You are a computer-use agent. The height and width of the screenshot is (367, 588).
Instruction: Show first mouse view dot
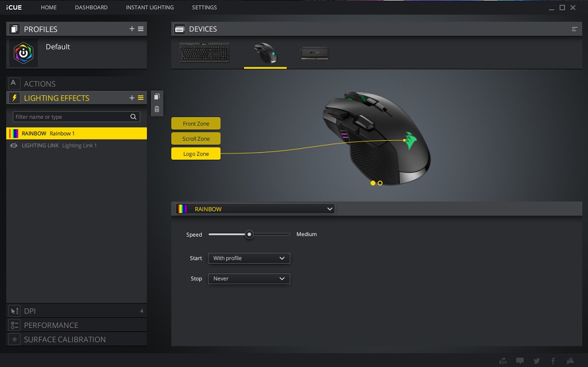373,183
